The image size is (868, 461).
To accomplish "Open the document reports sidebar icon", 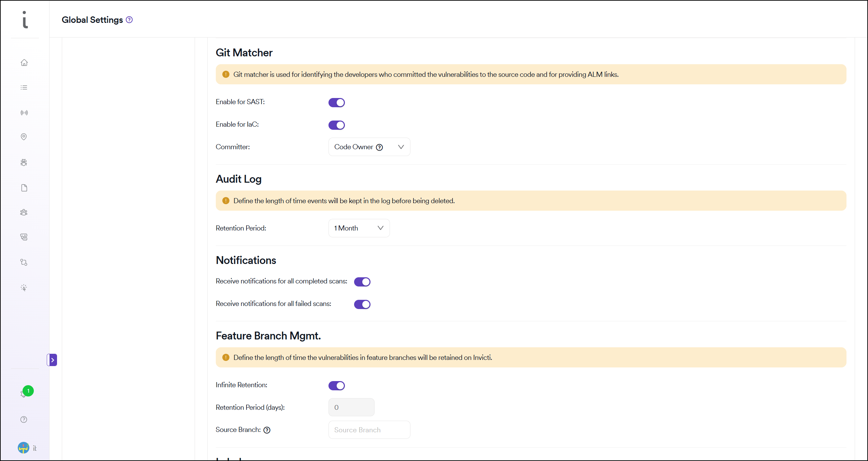I will 24,188.
